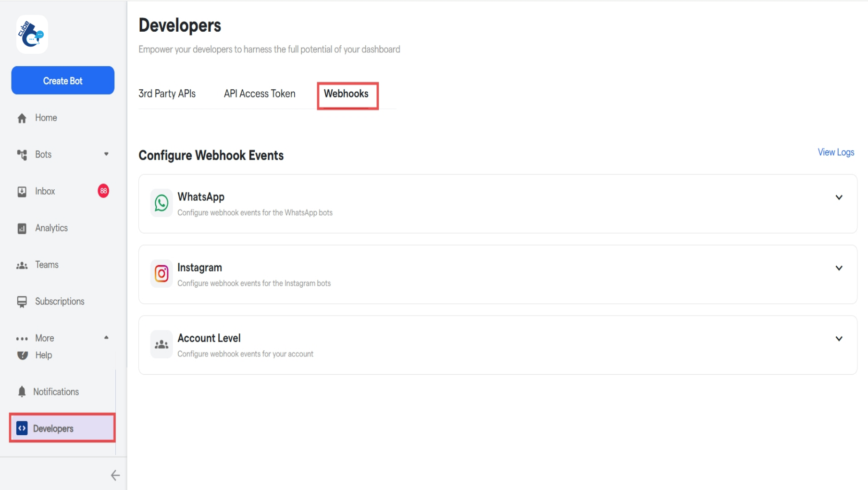Collapse the sidebar with the left arrow
This screenshot has height=490, width=868.
click(x=115, y=475)
